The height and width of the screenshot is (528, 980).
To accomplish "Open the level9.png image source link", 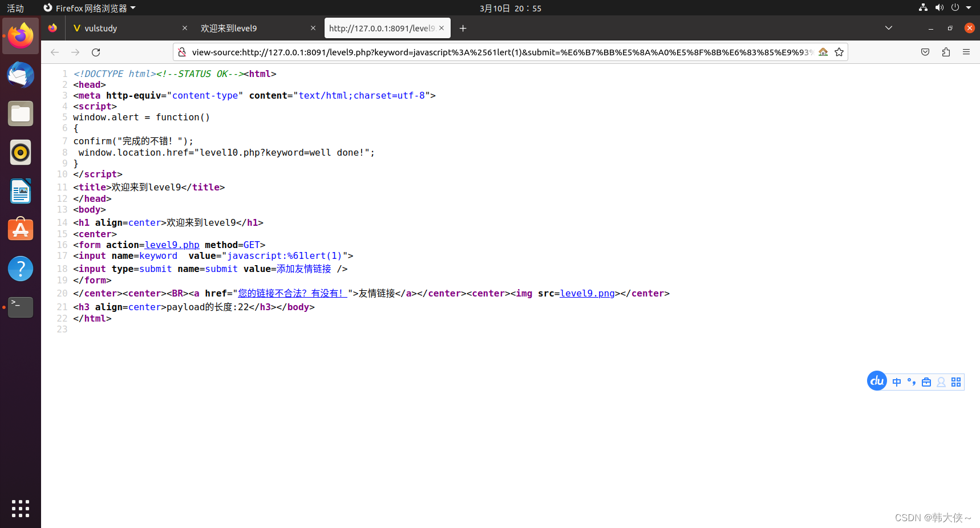I will [587, 293].
